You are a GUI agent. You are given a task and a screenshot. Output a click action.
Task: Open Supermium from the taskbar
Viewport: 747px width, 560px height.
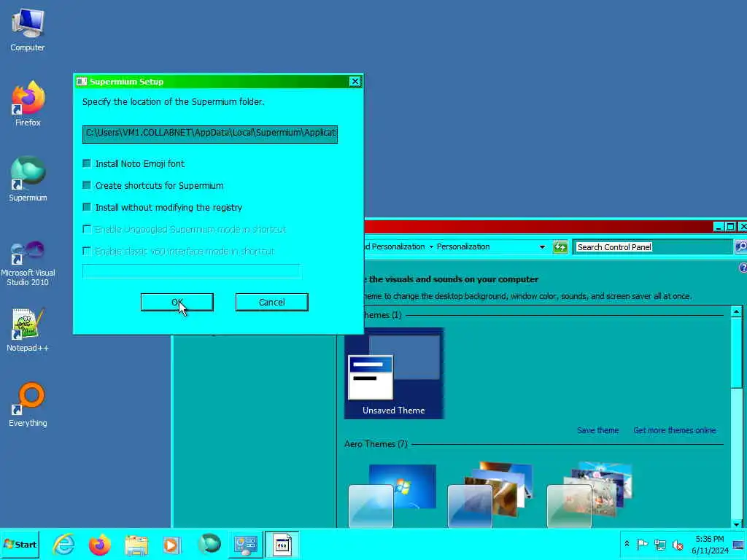point(209,544)
